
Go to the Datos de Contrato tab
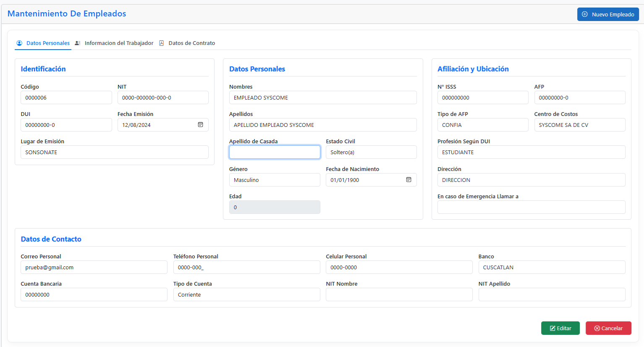click(x=192, y=43)
